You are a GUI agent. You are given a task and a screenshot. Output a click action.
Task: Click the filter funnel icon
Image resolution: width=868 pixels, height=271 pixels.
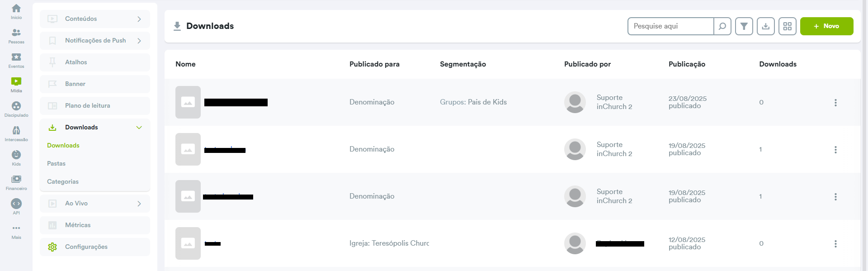pos(744,26)
